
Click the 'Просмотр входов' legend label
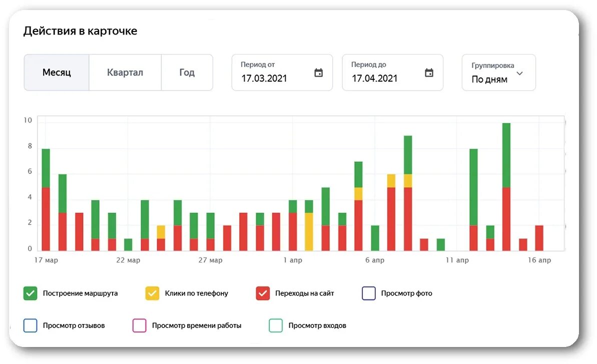(x=317, y=325)
